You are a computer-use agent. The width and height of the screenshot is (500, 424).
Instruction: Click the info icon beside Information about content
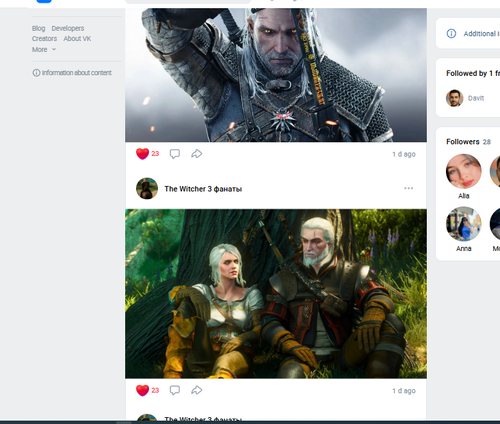36,73
